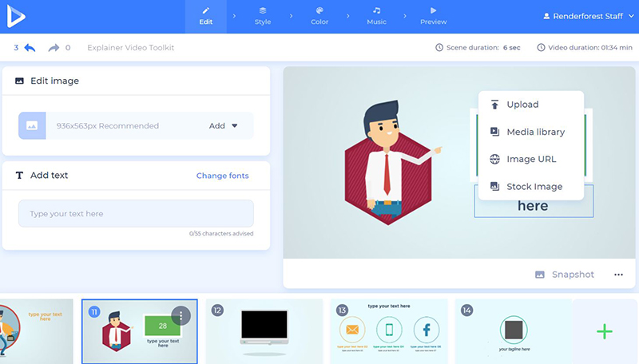Click the Stock Image icon

pos(494,187)
